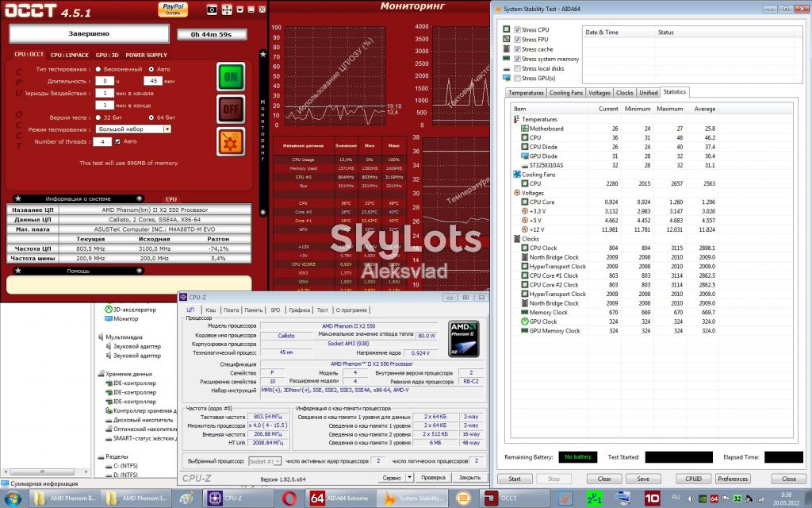Uncheck Stress system memory checkbox
This screenshot has height=508, width=812.
click(517, 59)
